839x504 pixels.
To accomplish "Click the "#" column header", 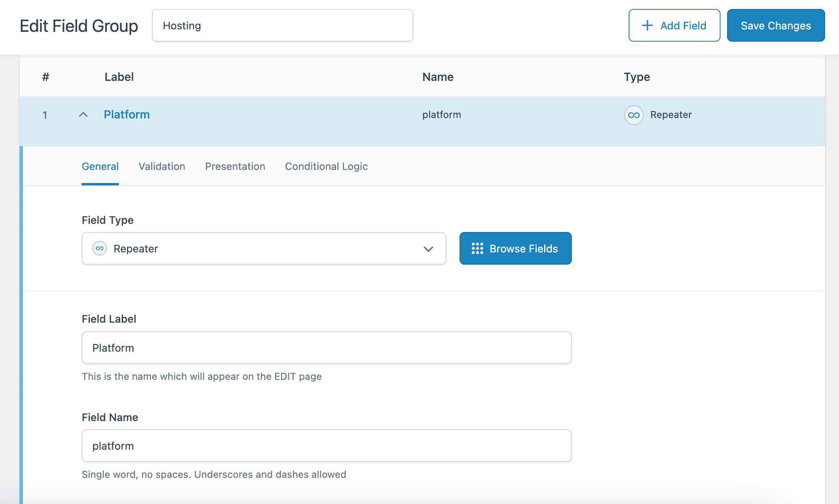I will pos(46,77).
